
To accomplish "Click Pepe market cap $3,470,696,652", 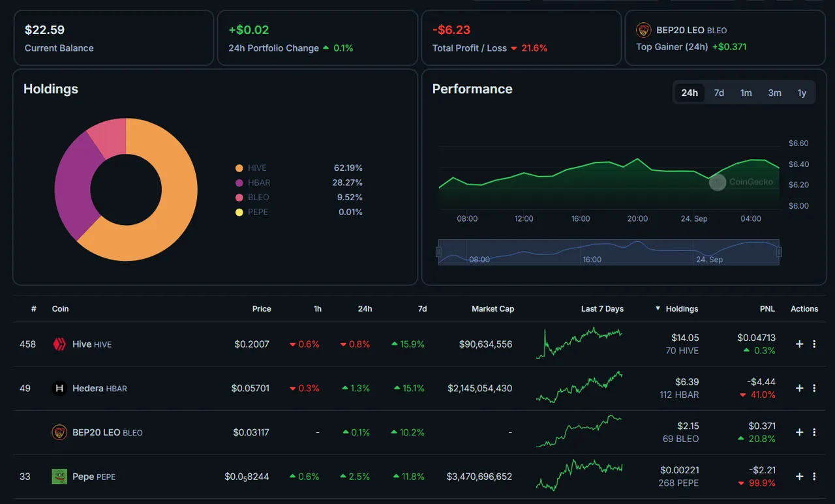I will pyautogui.click(x=479, y=477).
